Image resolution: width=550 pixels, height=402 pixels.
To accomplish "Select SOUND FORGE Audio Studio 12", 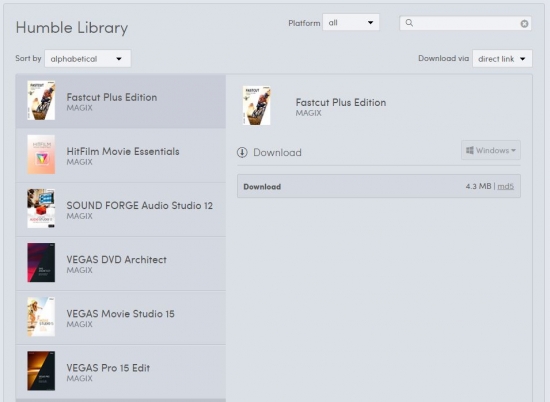I will point(121,209).
